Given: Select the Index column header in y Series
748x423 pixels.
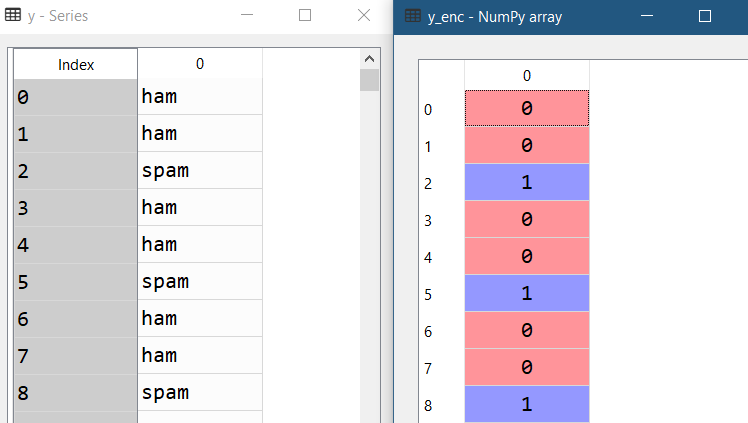Looking at the screenshot, I should [x=76, y=64].
